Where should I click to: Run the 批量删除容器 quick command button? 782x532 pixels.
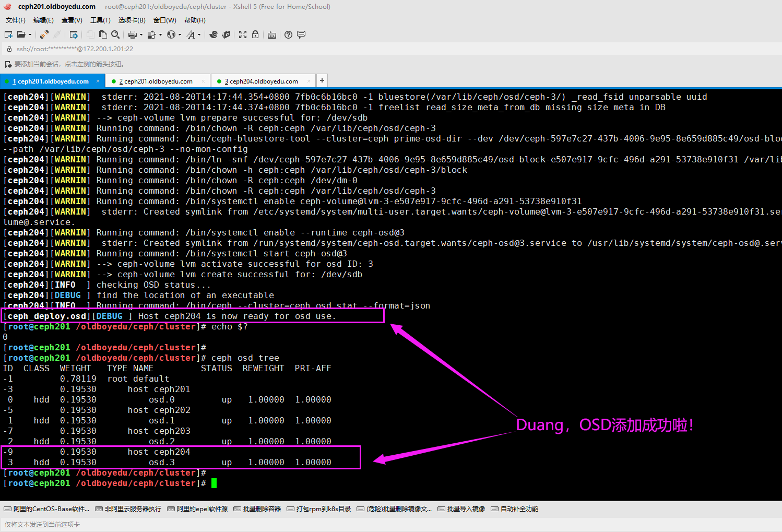pyautogui.click(x=257, y=509)
